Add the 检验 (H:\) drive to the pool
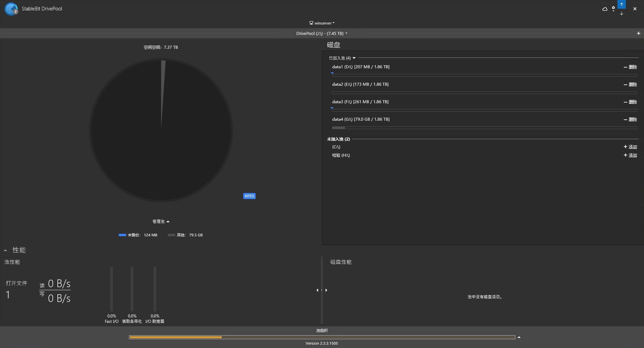The image size is (644, 348). tap(630, 155)
